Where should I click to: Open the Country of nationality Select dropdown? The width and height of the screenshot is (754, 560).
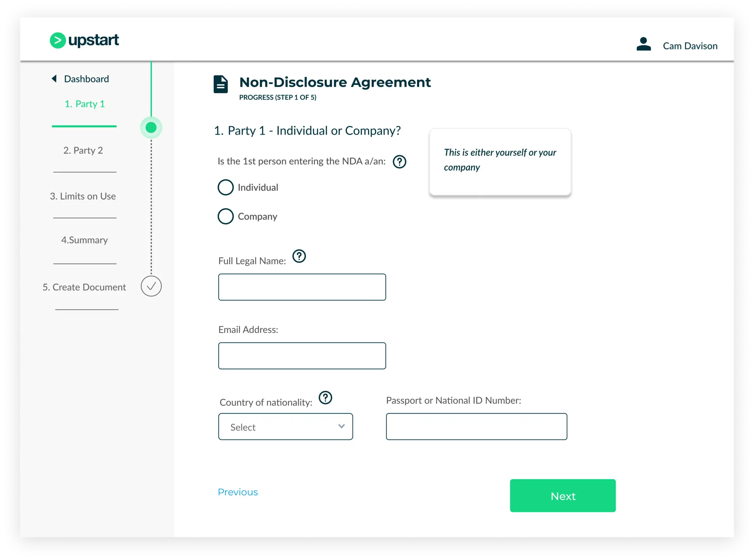285,427
